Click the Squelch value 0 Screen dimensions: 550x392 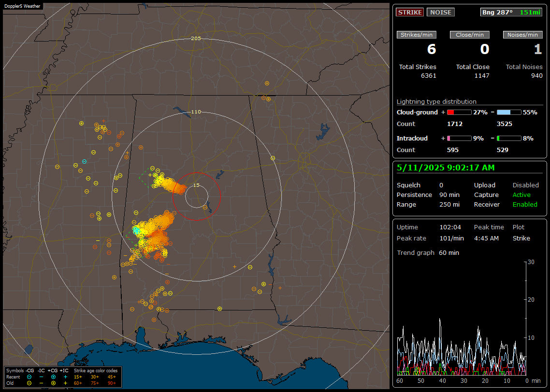coord(441,185)
